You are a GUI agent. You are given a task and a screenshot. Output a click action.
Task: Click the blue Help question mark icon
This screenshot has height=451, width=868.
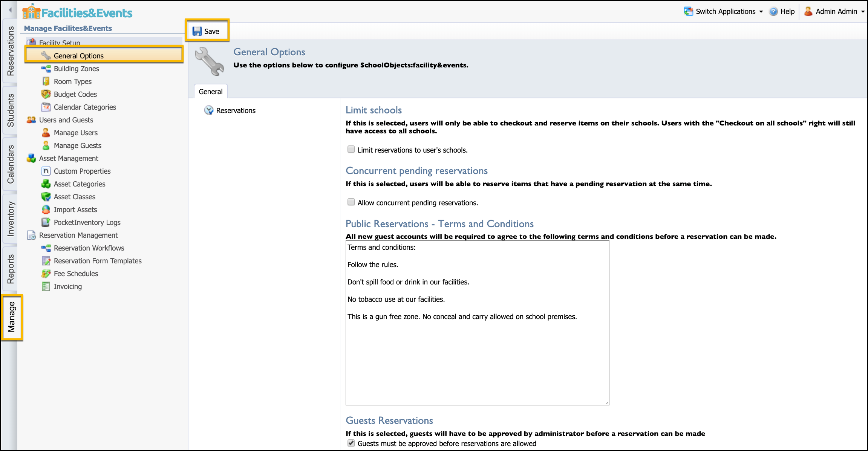[x=773, y=11]
